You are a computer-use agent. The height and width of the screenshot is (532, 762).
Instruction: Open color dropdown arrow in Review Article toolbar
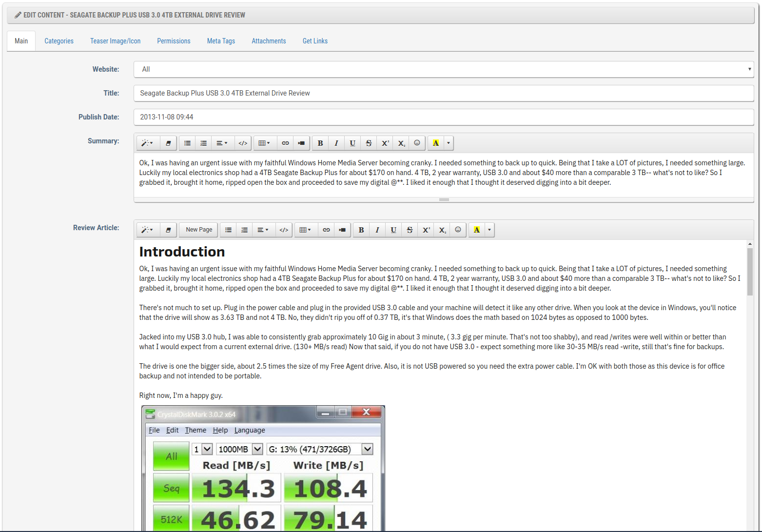[x=489, y=230]
